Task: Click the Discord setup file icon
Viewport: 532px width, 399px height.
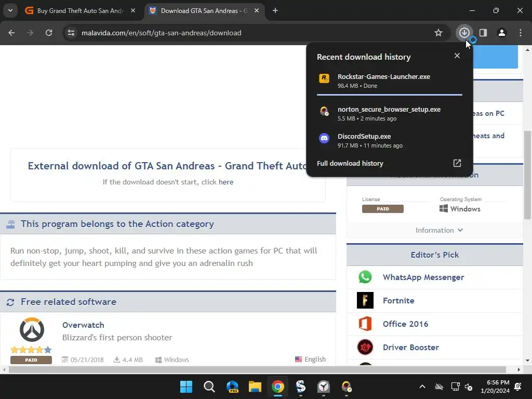Action: pyautogui.click(x=324, y=138)
